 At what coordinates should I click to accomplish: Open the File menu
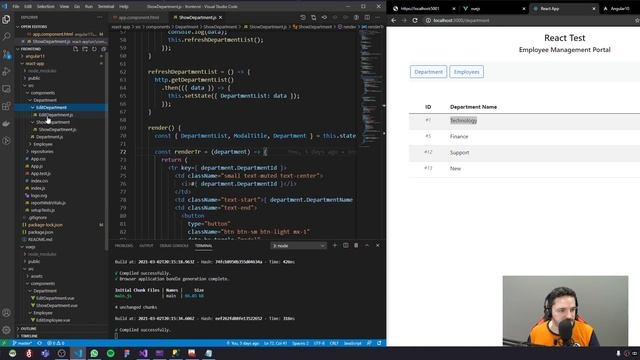tap(16, 7)
